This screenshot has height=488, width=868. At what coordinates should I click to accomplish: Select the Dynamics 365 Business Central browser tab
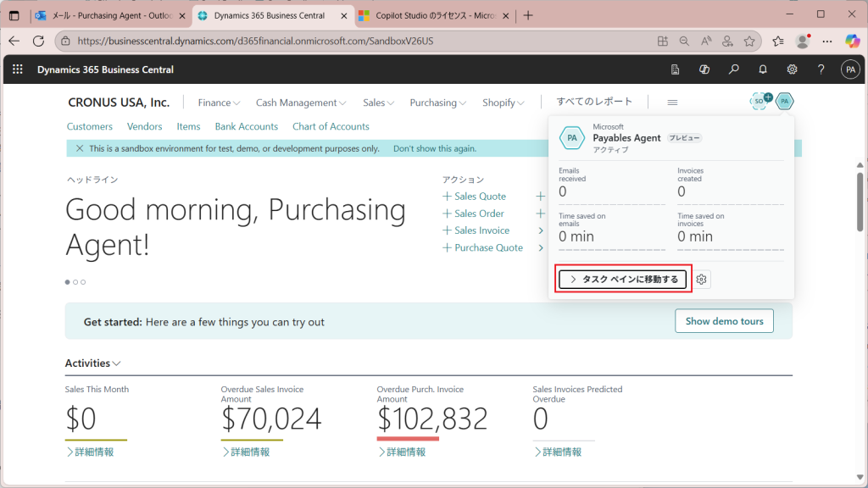click(272, 15)
